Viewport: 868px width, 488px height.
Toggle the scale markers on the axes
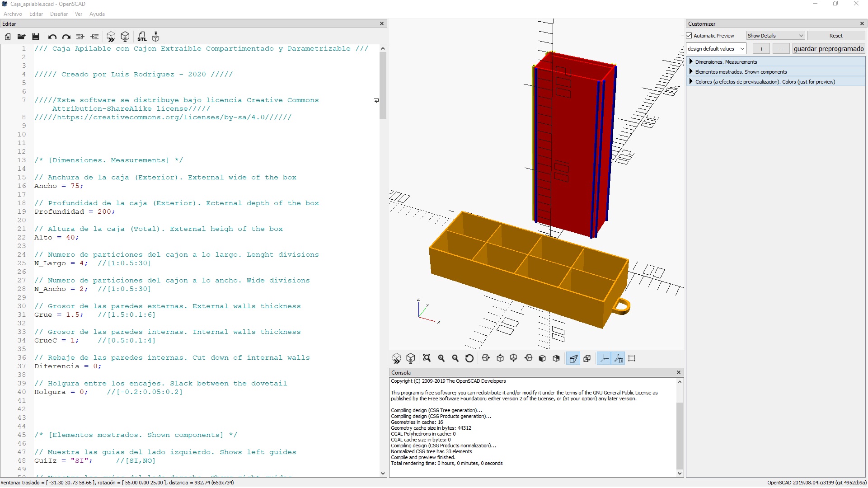[619, 358]
